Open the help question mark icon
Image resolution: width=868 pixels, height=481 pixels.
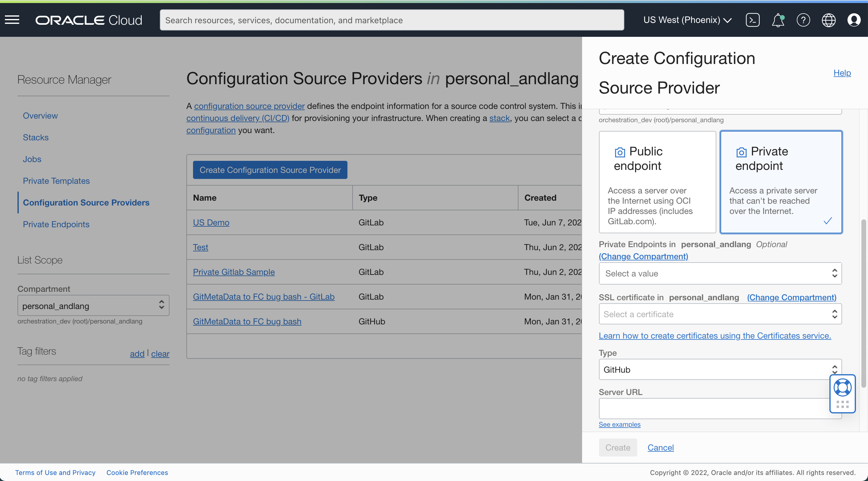click(x=804, y=20)
